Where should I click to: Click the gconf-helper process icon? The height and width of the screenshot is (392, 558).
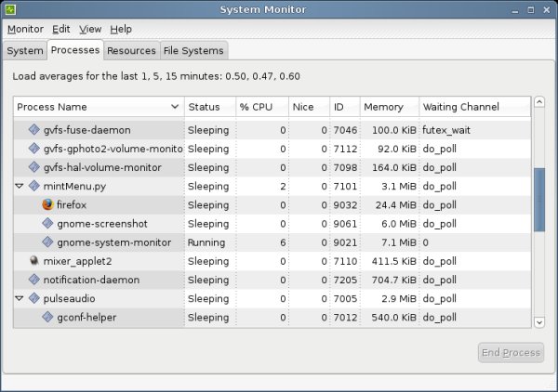tap(47, 318)
